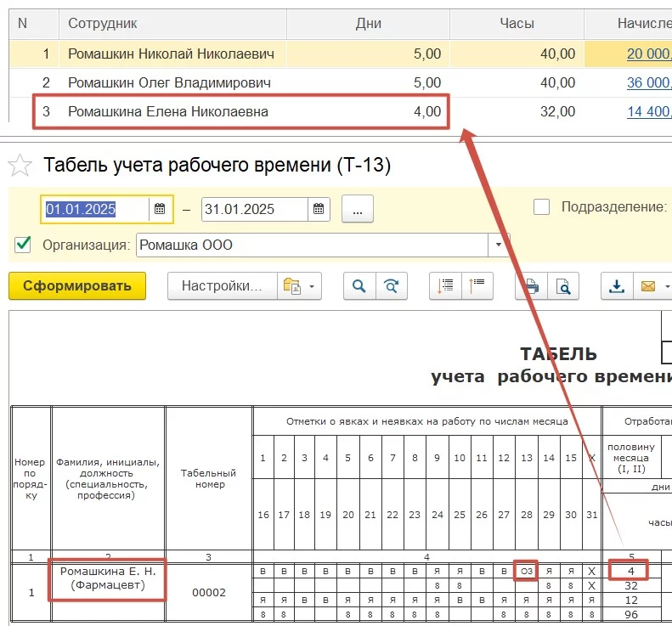672x626 pixels.
Task: Open calendar for start date 01.01.2025
Action: coord(160,209)
